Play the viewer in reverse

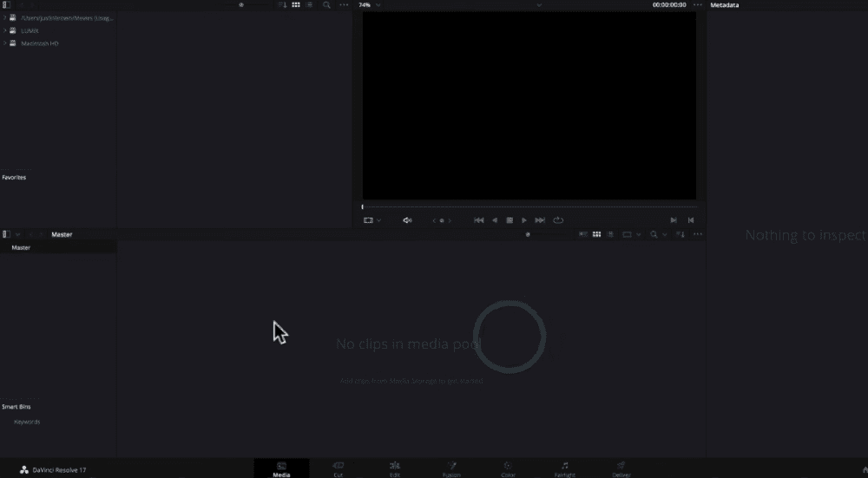(495, 220)
